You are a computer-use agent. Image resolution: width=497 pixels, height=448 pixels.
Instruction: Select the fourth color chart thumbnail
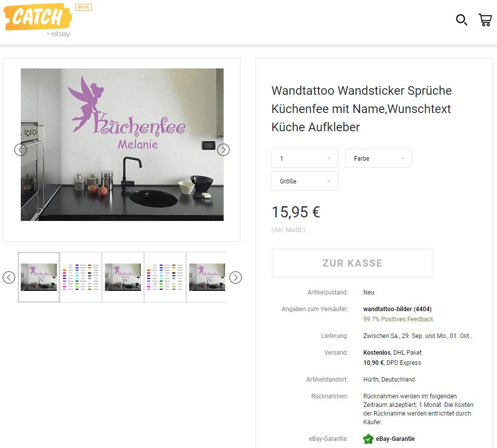point(165,277)
